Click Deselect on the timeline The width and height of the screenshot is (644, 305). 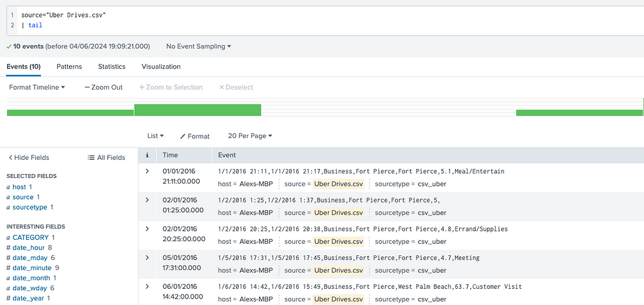click(236, 87)
